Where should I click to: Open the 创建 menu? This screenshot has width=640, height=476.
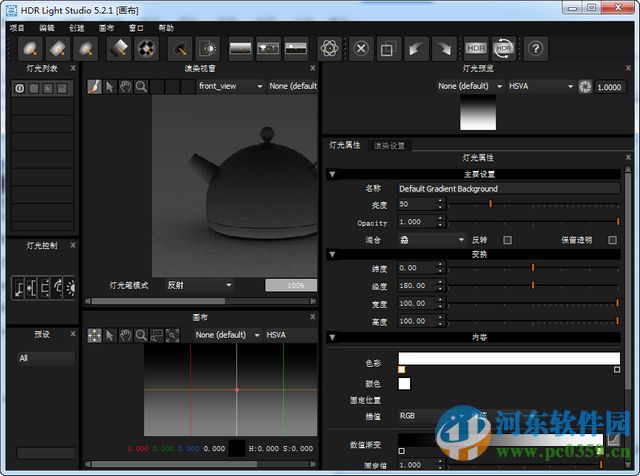(x=77, y=28)
